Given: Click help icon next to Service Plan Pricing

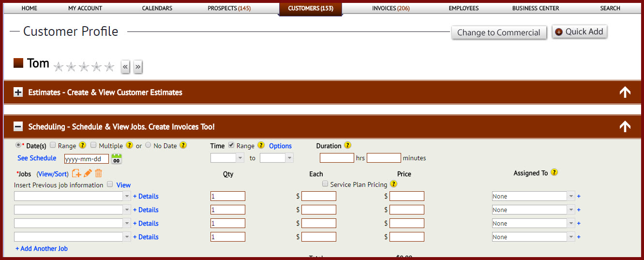Looking at the screenshot, I should coord(393,184).
